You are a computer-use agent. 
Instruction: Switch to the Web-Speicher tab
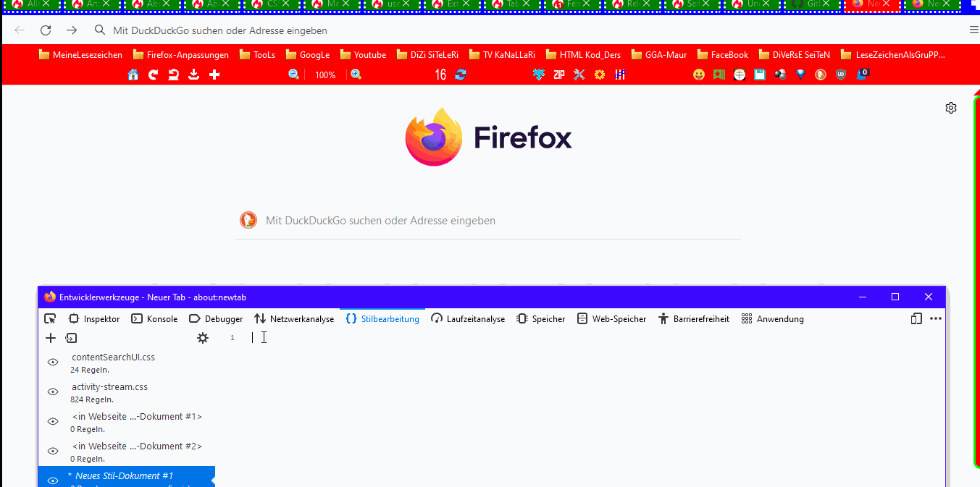(611, 318)
